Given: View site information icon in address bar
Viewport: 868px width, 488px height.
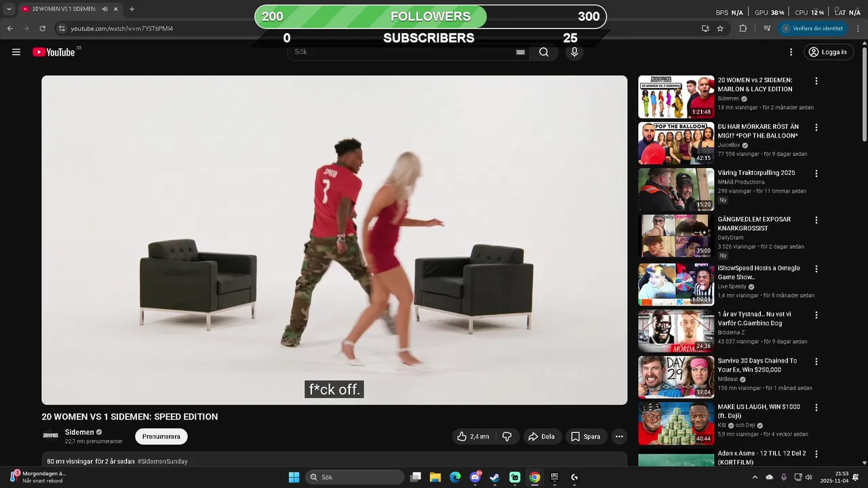Looking at the screenshot, I should [x=62, y=28].
